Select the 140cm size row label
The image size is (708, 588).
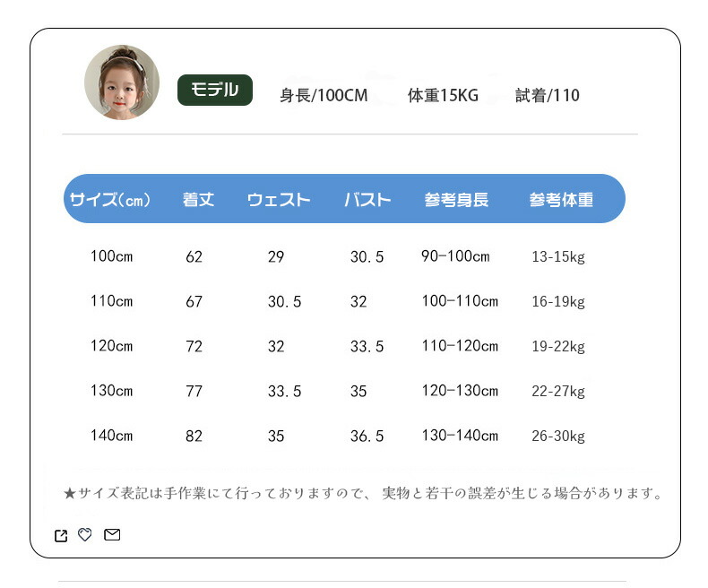click(x=111, y=436)
